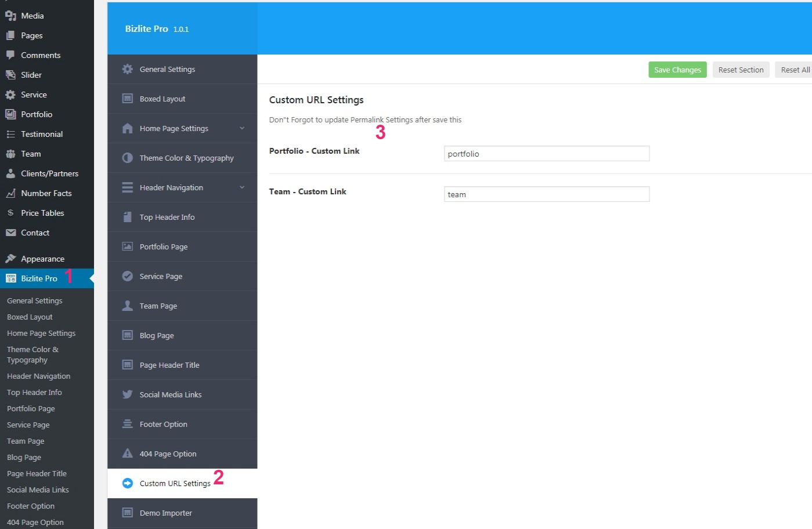This screenshot has height=529, width=812.
Task: Select Footer Option in the WordPress submenu
Action: [x=31, y=506]
